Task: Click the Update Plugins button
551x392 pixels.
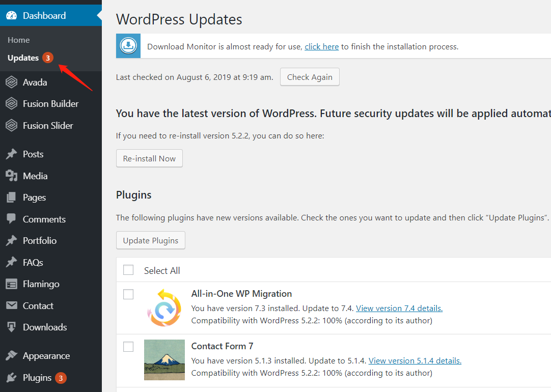Action: click(151, 240)
